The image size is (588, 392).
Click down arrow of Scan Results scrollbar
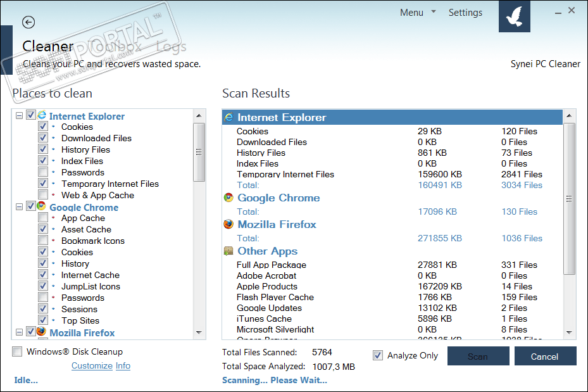pyautogui.click(x=569, y=332)
